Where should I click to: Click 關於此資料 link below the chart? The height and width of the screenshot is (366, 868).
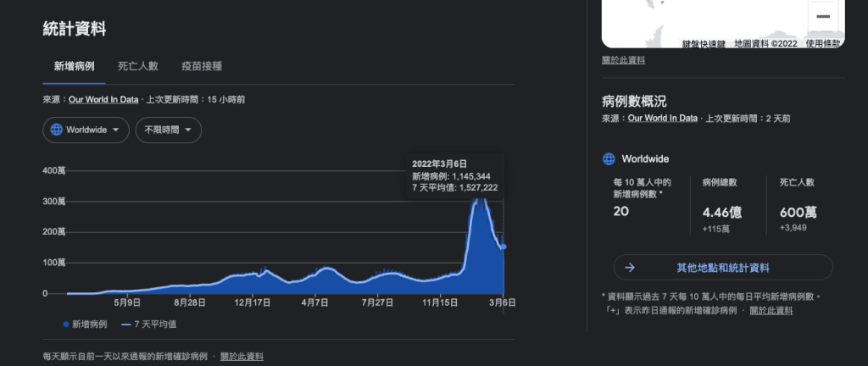coord(242,357)
